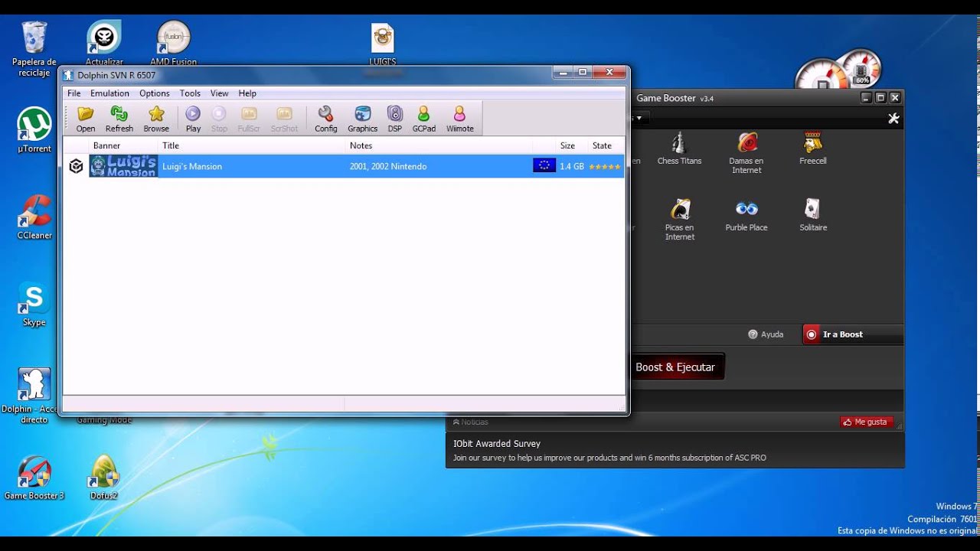This screenshot has width=980, height=551.
Task: Sort game list by Title column
Action: coord(251,145)
